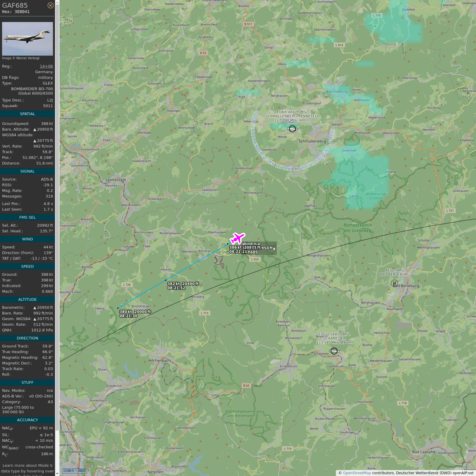Open registration link 14+06

(x=46, y=66)
